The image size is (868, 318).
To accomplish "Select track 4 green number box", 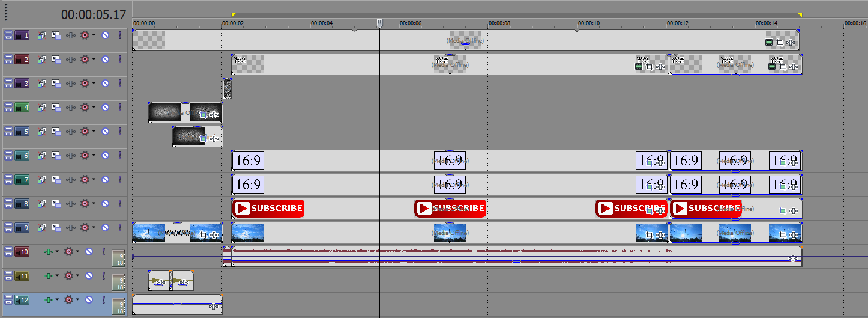I will click(22, 108).
